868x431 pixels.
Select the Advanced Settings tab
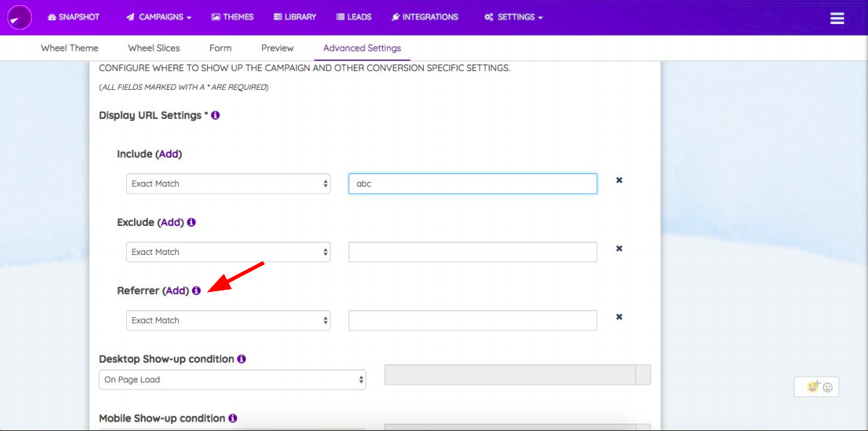tap(362, 48)
